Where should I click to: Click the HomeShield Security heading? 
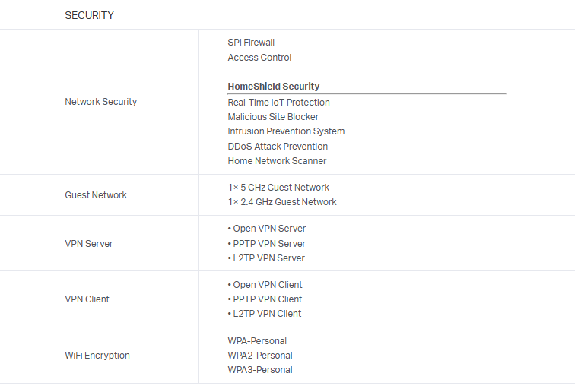274,87
